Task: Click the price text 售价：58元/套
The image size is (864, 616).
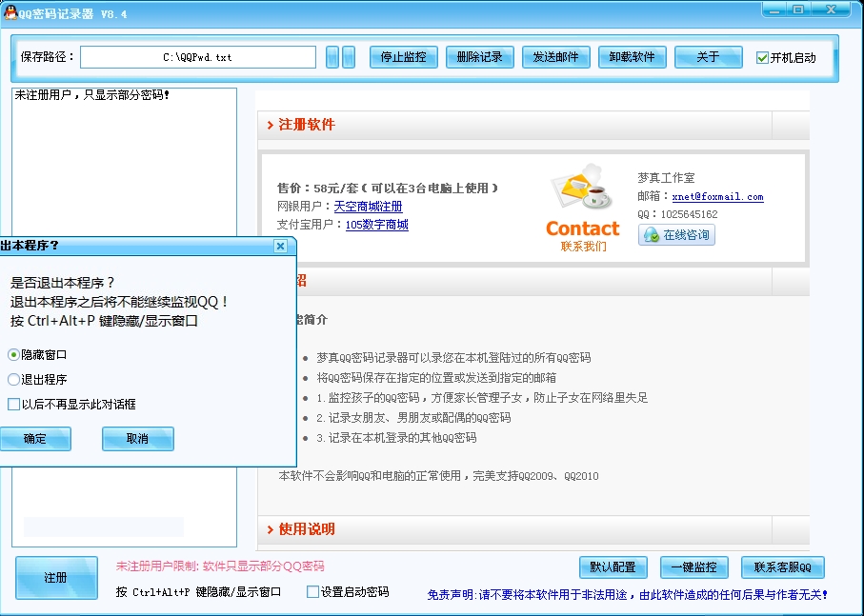Action: pos(317,189)
